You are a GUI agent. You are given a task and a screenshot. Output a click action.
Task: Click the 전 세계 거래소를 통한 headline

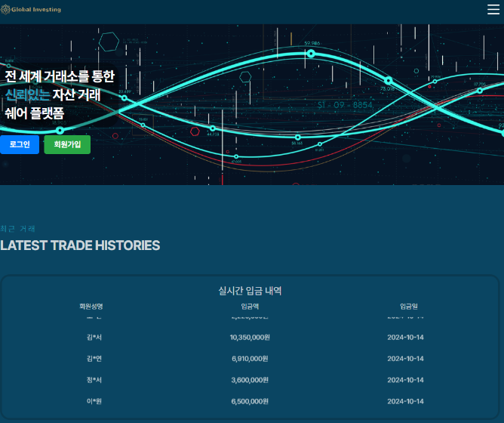click(60, 76)
